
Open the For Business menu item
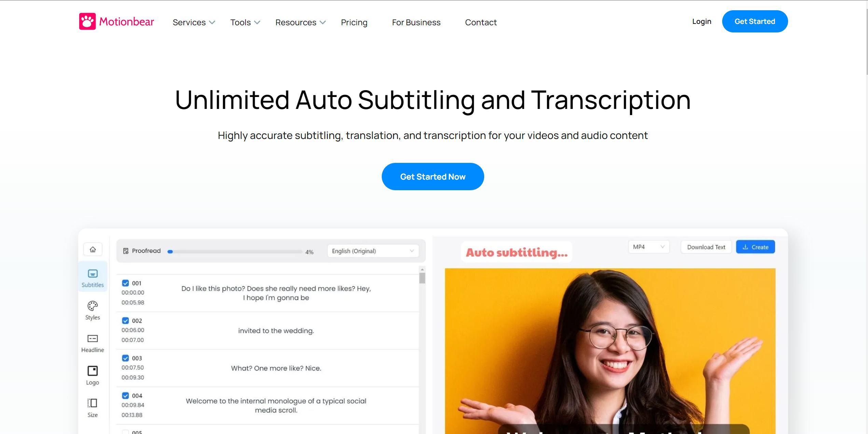416,22
